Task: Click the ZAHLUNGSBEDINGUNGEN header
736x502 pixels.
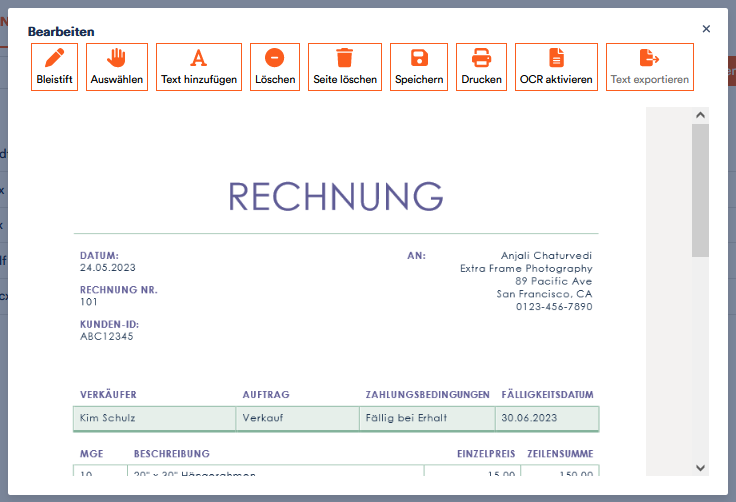Action: (428, 394)
